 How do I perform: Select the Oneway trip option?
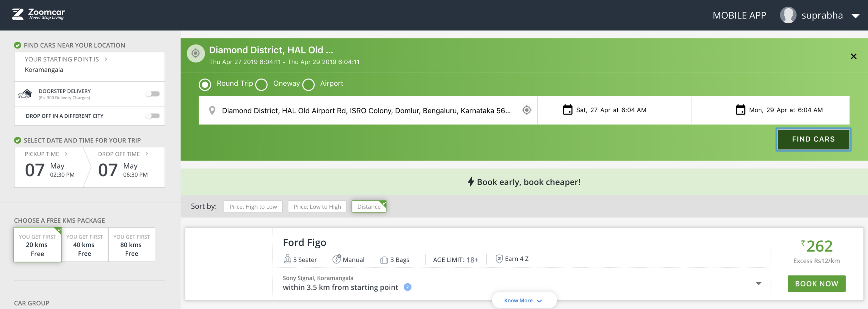[261, 85]
